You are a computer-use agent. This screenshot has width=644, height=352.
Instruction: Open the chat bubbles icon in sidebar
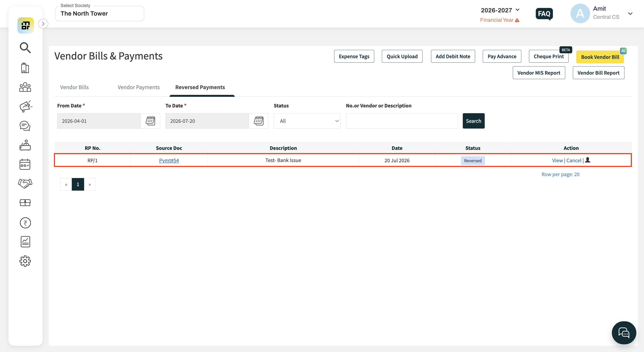coord(25,126)
